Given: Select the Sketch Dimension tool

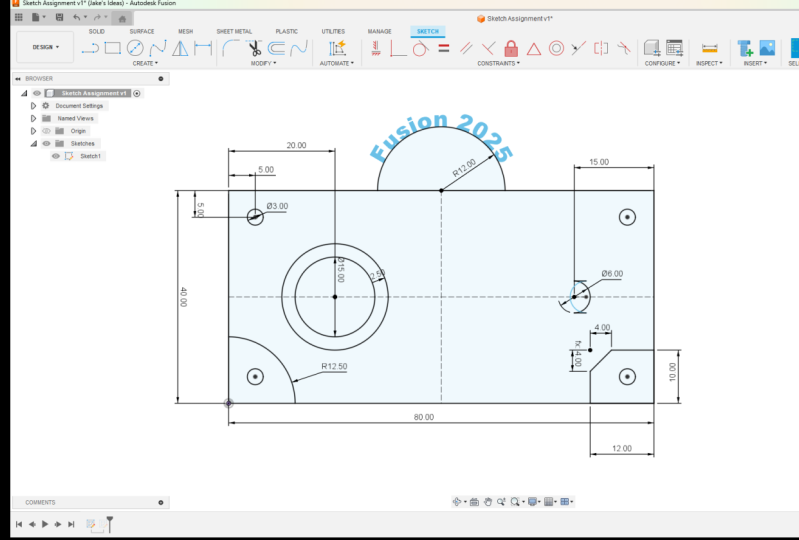Looking at the screenshot, I should pyautogui.click(x=203, y=48).
